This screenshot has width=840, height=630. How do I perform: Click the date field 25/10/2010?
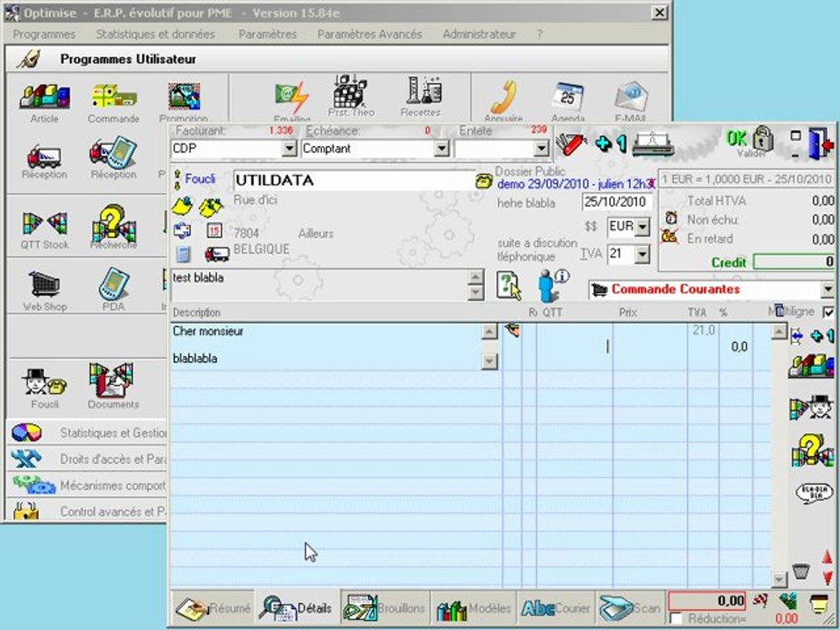pos(617,202)
